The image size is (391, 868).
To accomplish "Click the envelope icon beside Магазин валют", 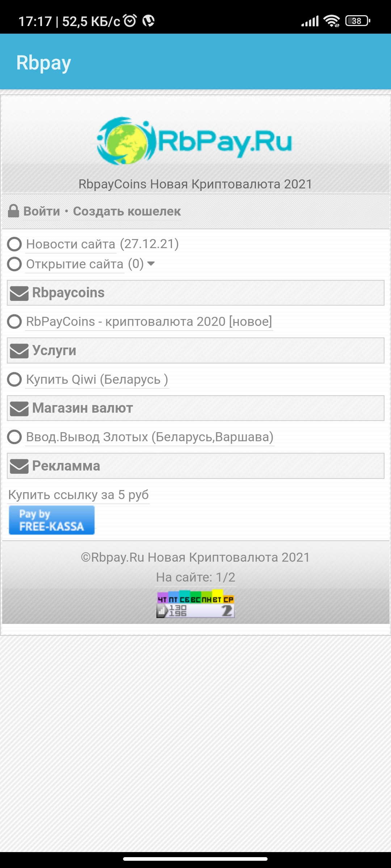I will coord(19,409).
